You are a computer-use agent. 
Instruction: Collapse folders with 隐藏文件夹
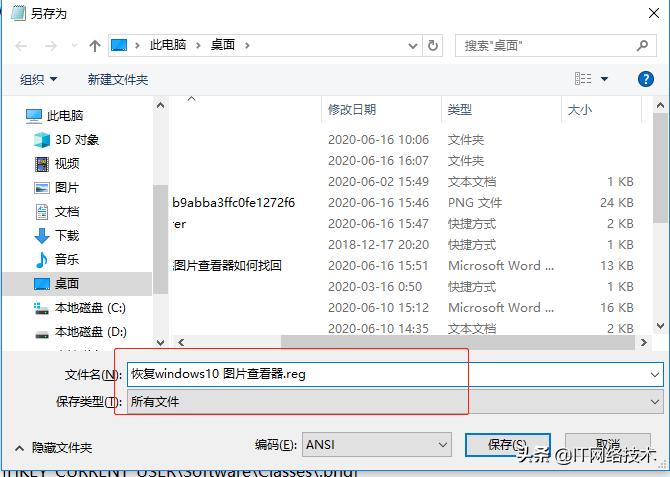click(x=54, y=448)
